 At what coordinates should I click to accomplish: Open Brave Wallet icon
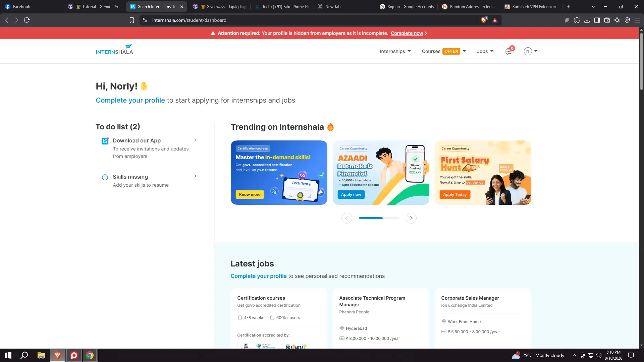coord(607,20)
